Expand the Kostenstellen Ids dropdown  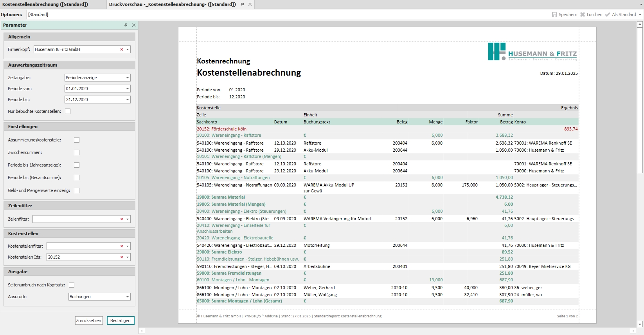[x=128, y=257]
